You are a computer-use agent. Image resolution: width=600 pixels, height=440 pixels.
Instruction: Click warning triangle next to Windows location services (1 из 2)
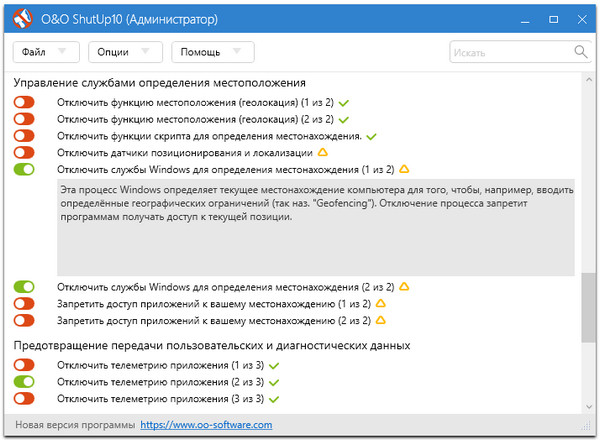[404, 169]
